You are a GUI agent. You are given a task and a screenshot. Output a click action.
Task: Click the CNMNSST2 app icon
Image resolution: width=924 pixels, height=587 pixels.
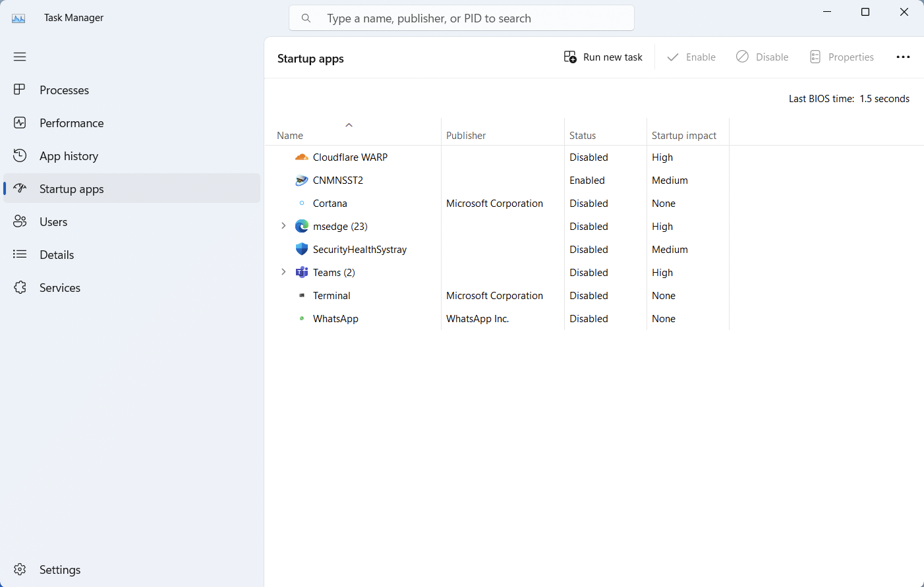(x=302, y=181)
